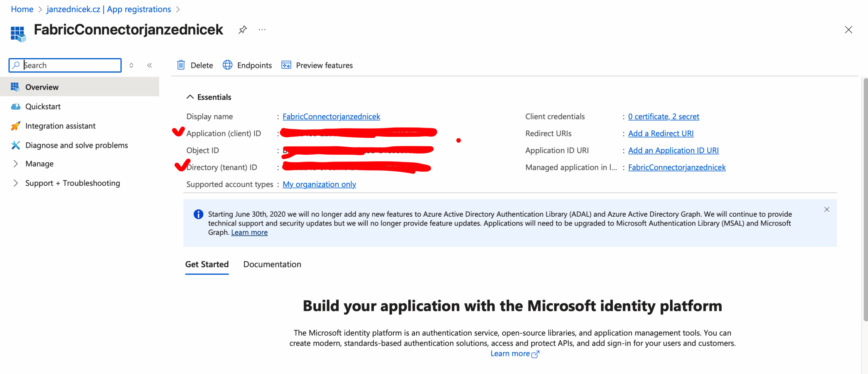Image resolution: width=868 pixels, height=374 pixels.
Task: Collapse the sidebar with double chevron
Action: pos(150,65)
